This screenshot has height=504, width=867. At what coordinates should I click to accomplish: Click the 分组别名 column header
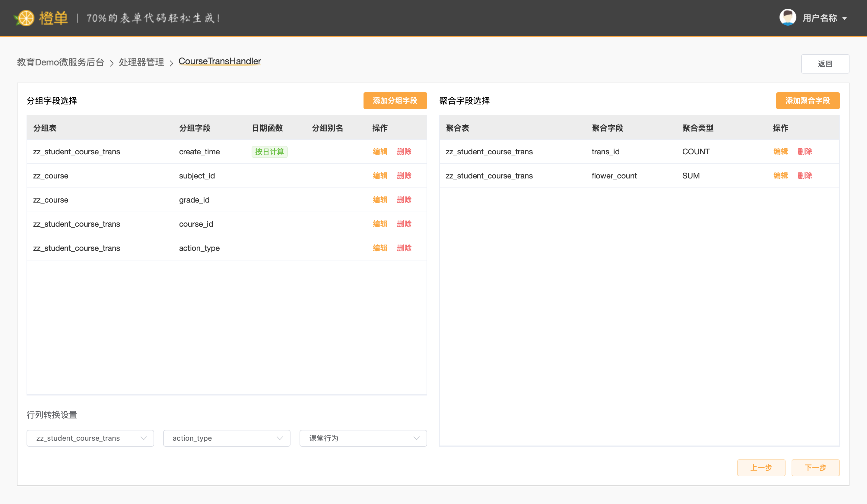click(328, 128)
